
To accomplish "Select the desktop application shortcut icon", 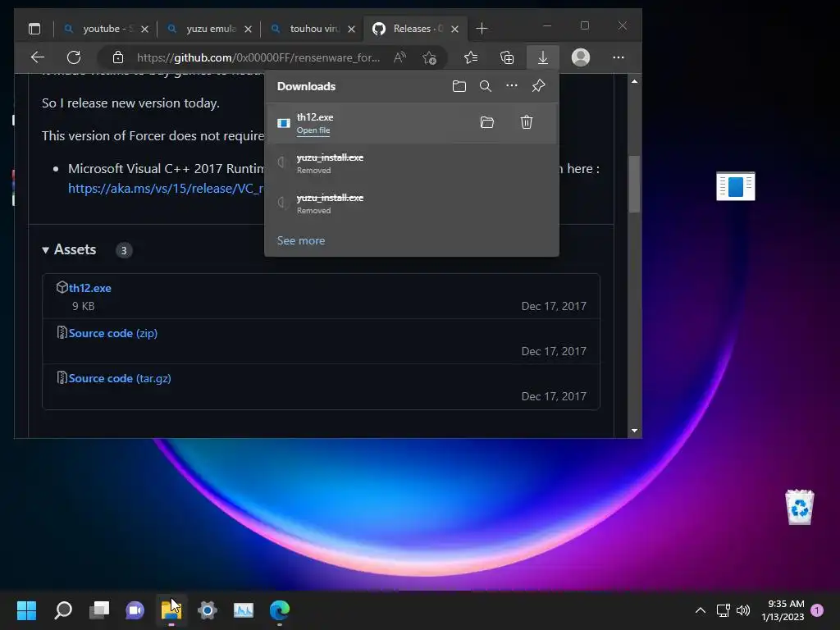I will [736, 186].
